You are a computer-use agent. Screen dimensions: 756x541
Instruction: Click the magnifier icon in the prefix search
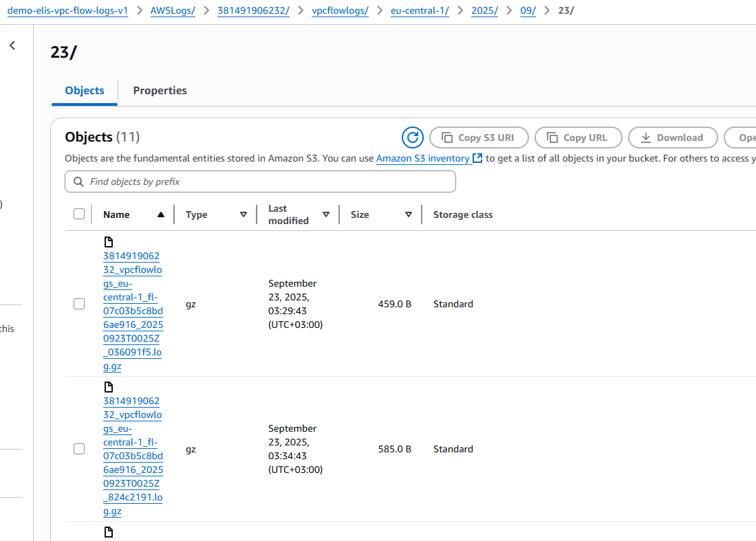(78, 181)
